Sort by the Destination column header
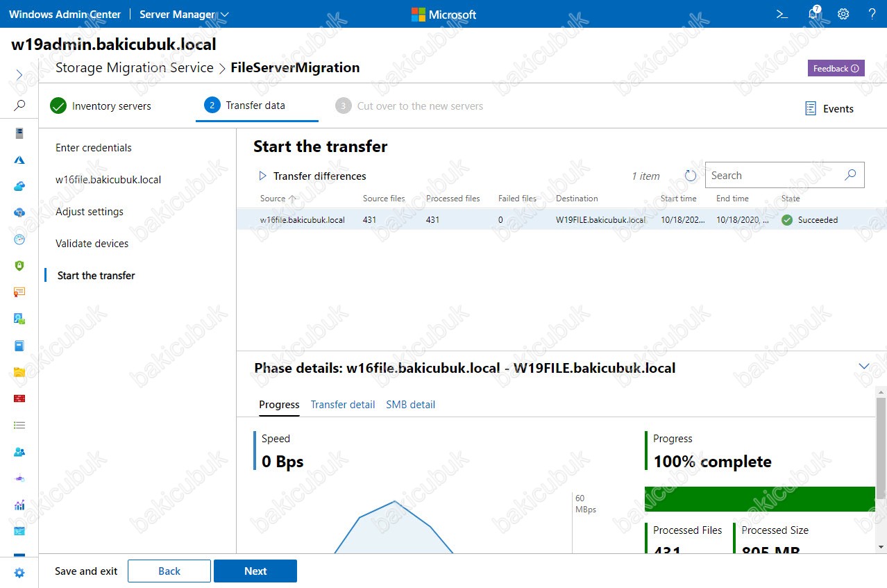Image resolution: width=887 pixels, height=588 pixels. point(577,199)
